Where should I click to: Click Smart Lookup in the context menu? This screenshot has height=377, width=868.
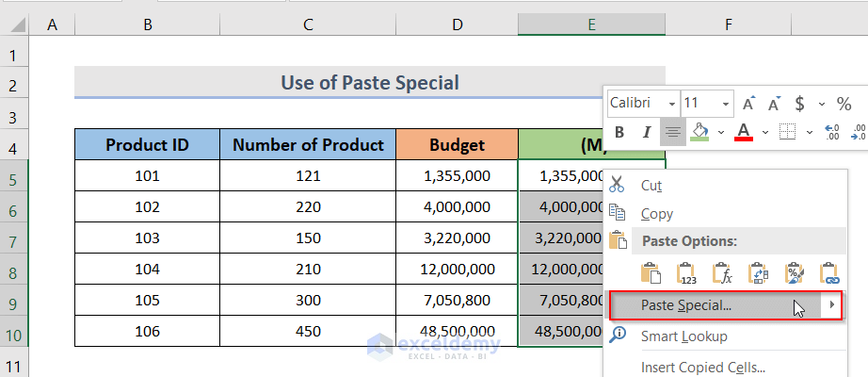click(x=683, y=336)
